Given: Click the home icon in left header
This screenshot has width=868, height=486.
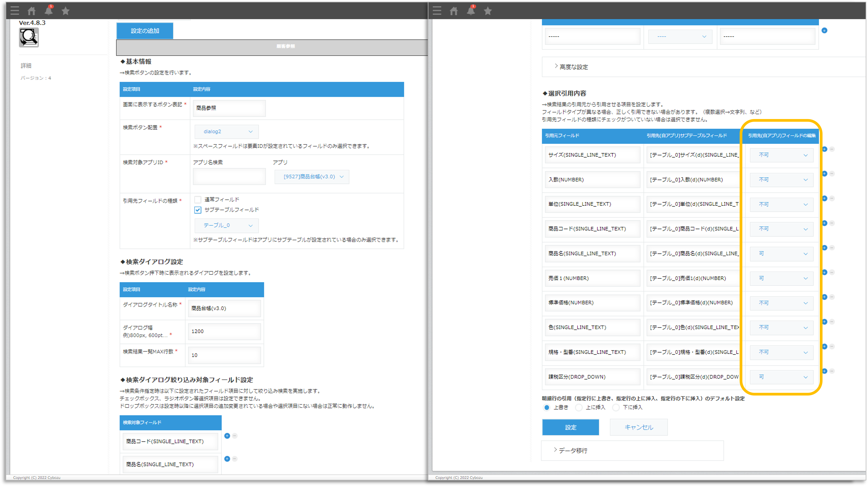Looking at the screenshot, I should click(x=32, y=11).
